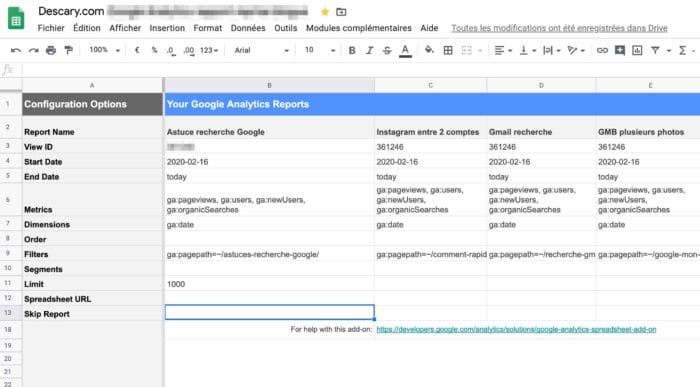Open the Fichier menu
The width and height of the screenshot is (700, 387).
click(51, 28)
